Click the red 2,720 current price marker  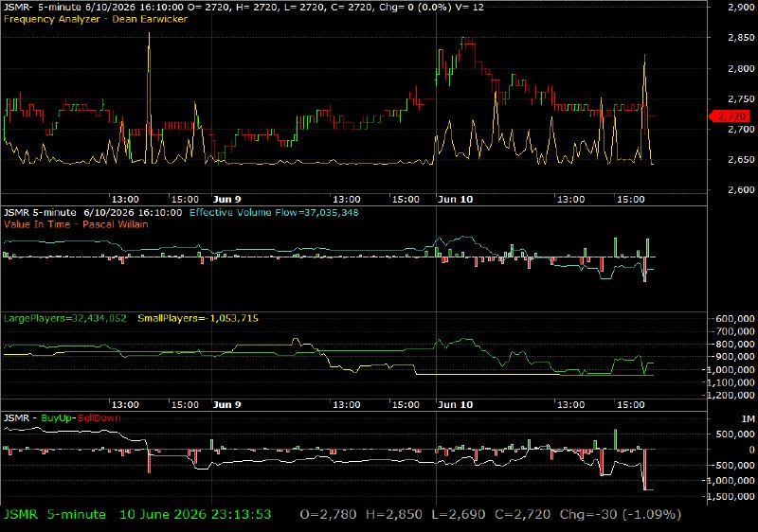729,116
